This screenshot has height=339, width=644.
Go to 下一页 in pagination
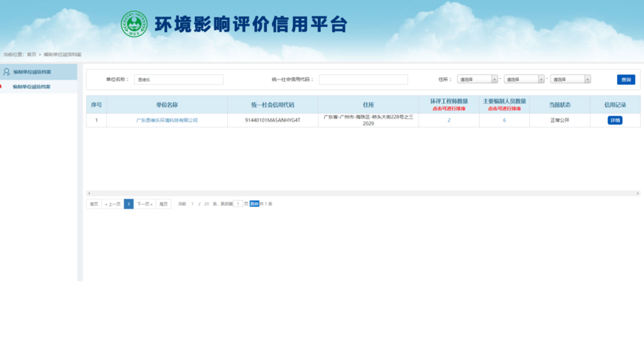(144, 204)
